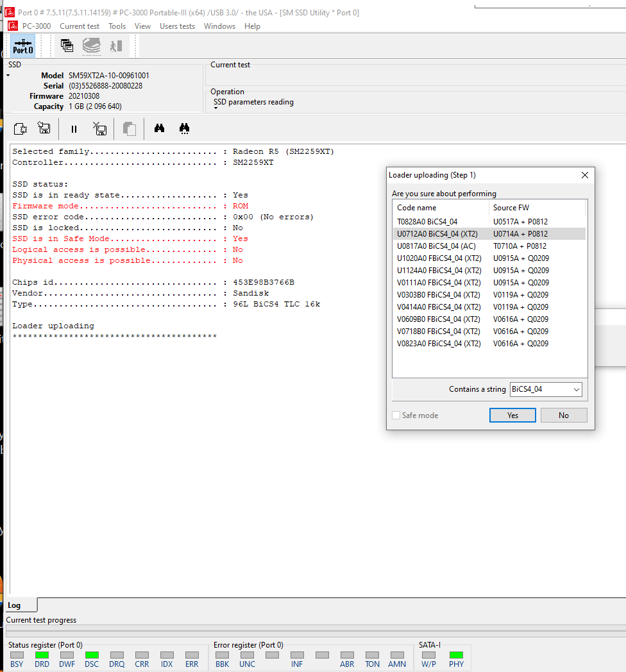Select loader V0414A0 FBiCS4_04 (XT2)
This screenshot has height=672, width=626.
pos(489,307)
